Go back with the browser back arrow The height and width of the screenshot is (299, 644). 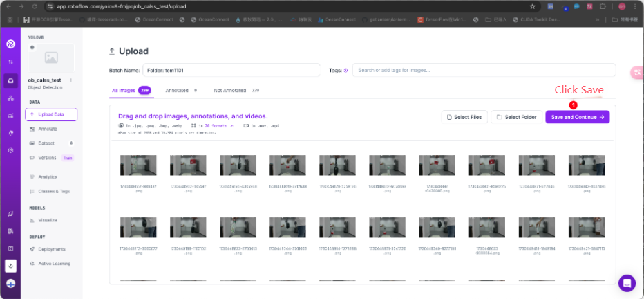coord(8,7)
